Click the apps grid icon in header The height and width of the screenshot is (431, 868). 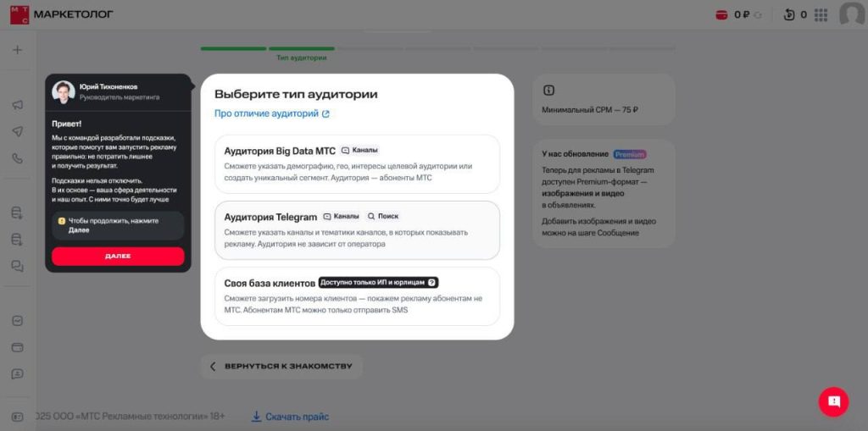pyautogui.click(x=821, y=14)
